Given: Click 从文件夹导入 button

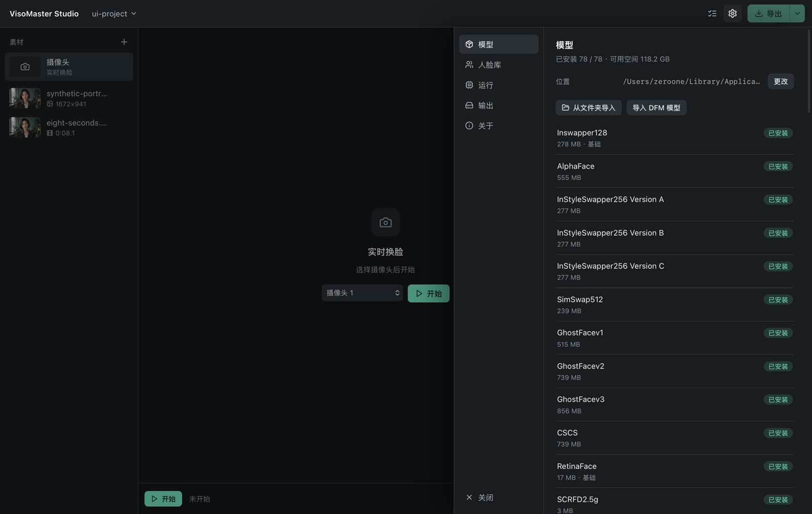Looking at the screenshot, I should click(589, 108).
